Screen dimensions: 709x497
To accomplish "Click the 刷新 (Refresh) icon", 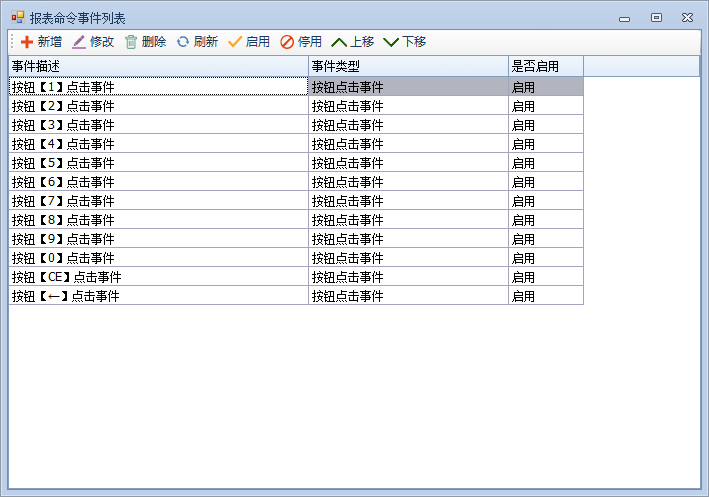I will 183,42.
